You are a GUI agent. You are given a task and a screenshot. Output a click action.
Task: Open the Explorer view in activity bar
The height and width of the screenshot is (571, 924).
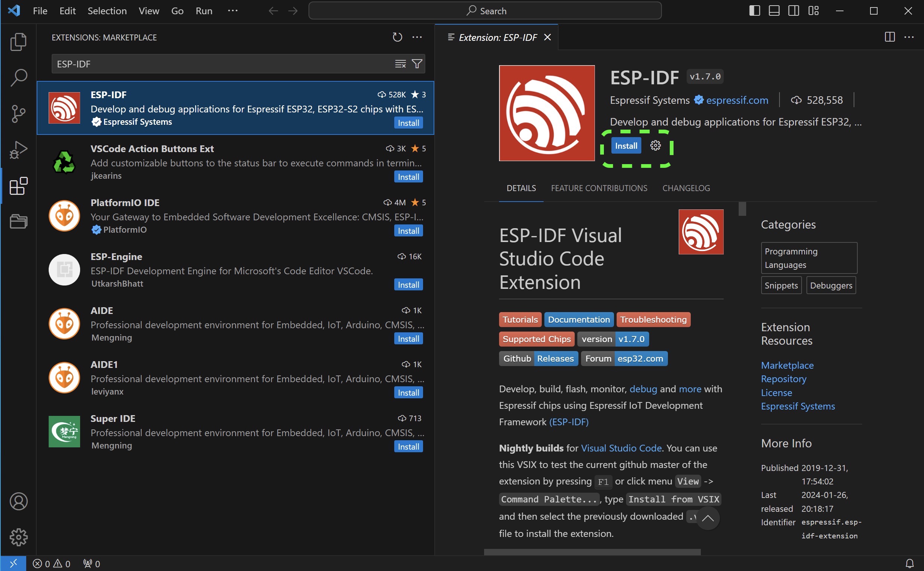18,42
